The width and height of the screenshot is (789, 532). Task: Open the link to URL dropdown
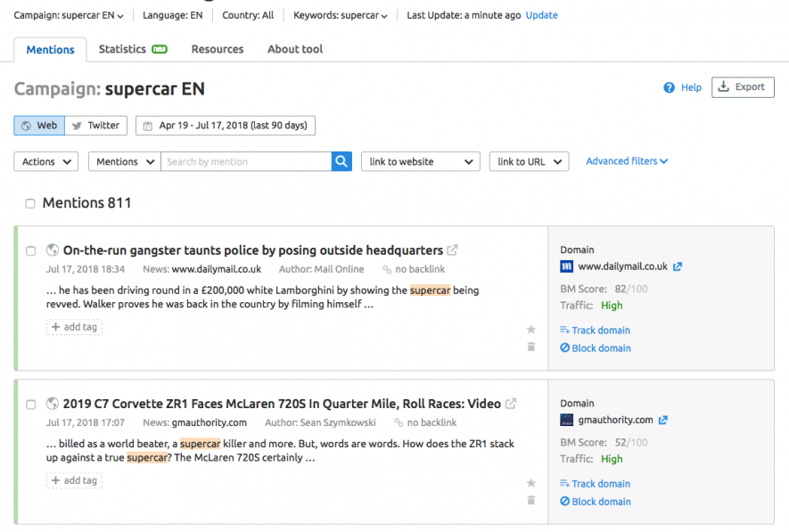point(529,161)
